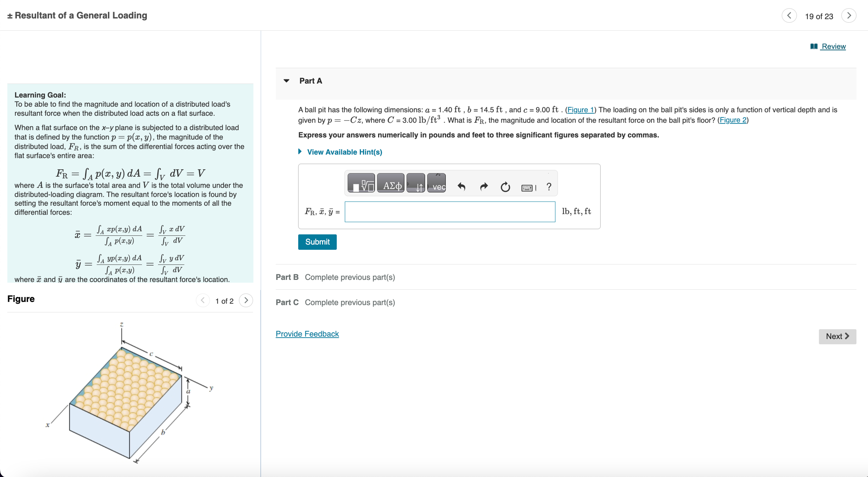Click the undo arrow in the answer toolbar
Viewport: 868px width, 477px height.
[461, 187]
